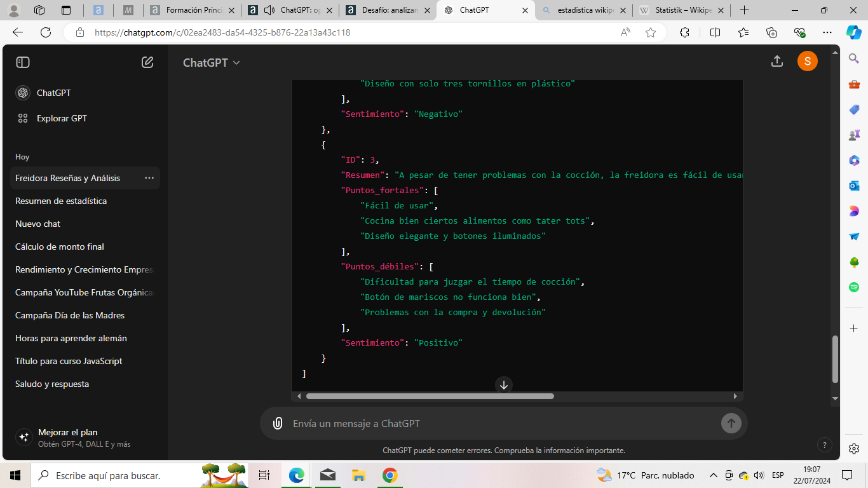Collapse the ChatGPT sidebar
This screenshot has width=868, height=488.
tap(23, 62)
